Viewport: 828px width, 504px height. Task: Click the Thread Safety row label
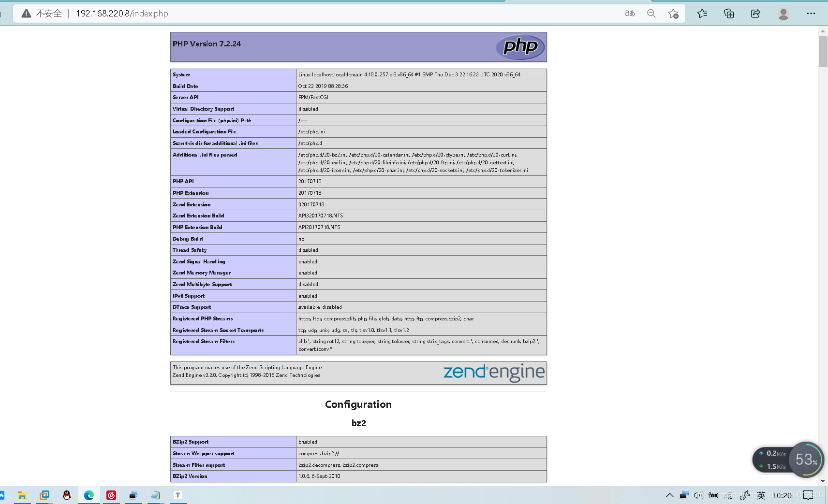pyautogui.click(x=190, y=250)
